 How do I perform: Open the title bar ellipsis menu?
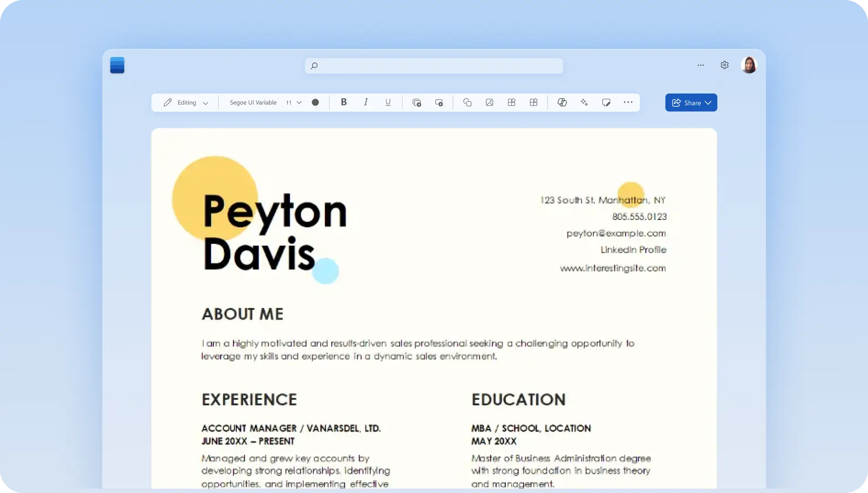tap(701, 65)
